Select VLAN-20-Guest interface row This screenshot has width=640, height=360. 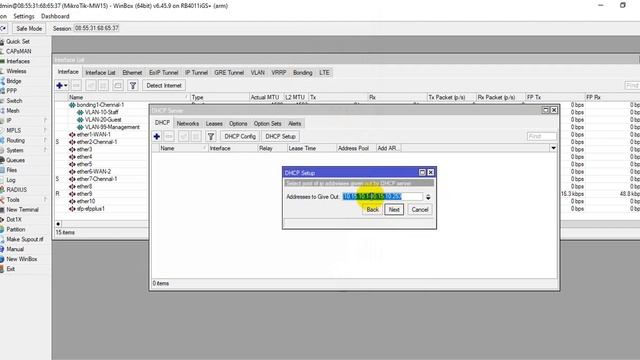(103, 120)
